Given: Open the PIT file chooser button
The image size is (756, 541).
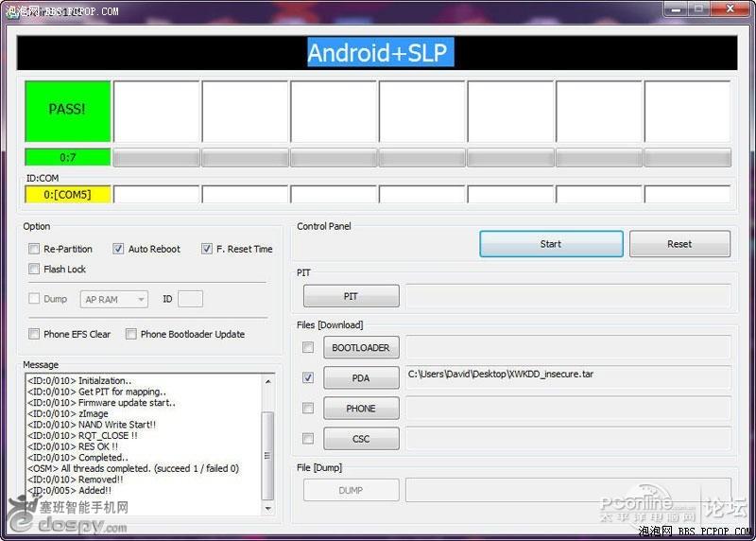Looking at the screenshot, I should pyautogui.click(x=351, y=296).
